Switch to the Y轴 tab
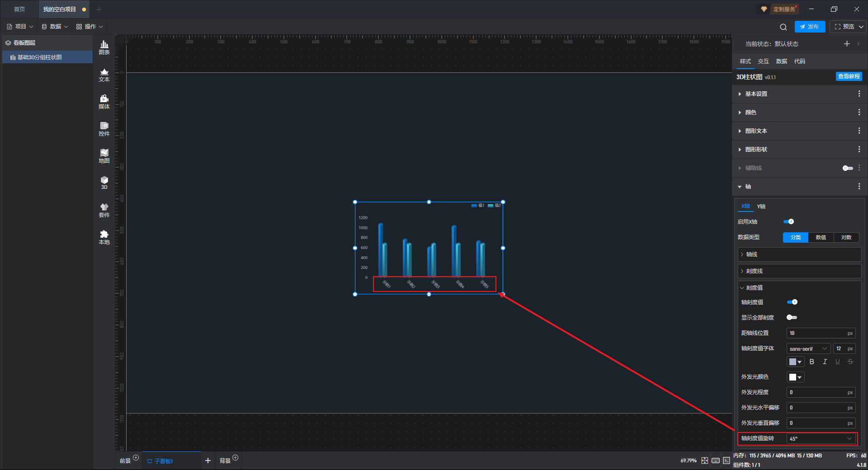 coord(761,207)
